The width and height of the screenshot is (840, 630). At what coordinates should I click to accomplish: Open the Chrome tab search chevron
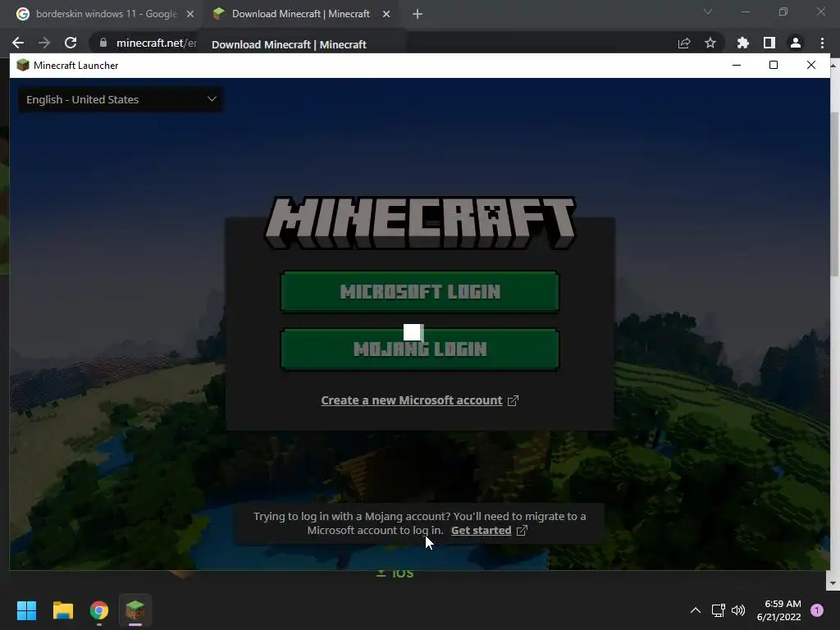[708, 11]
